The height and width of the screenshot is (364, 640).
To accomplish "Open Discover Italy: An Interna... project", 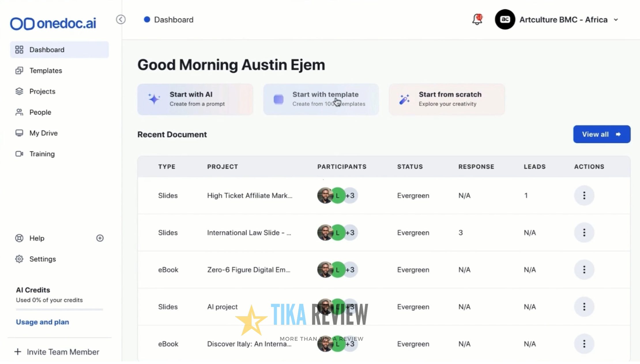I will tap(249, 344).
